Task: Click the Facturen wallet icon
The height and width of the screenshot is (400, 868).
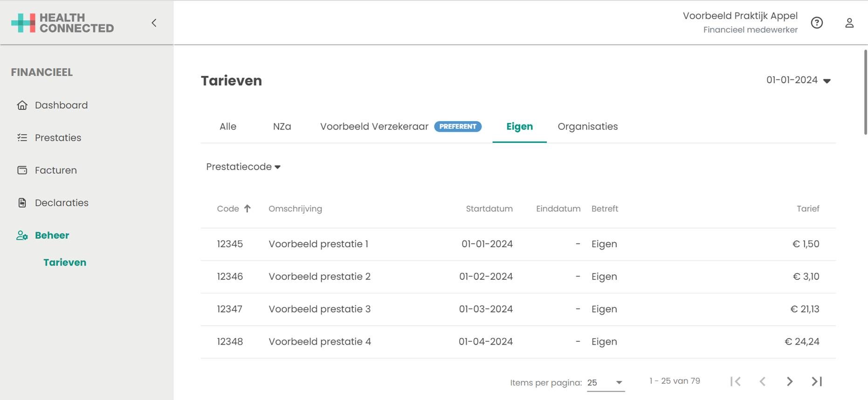Action: click(22, 170)
